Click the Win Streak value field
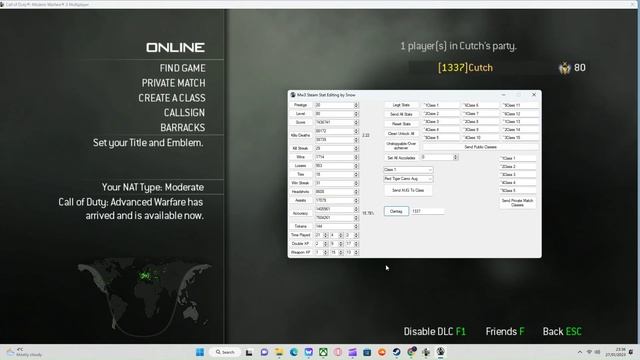The width and height of the screenshot is (640, 360). (x=334, y=183)
